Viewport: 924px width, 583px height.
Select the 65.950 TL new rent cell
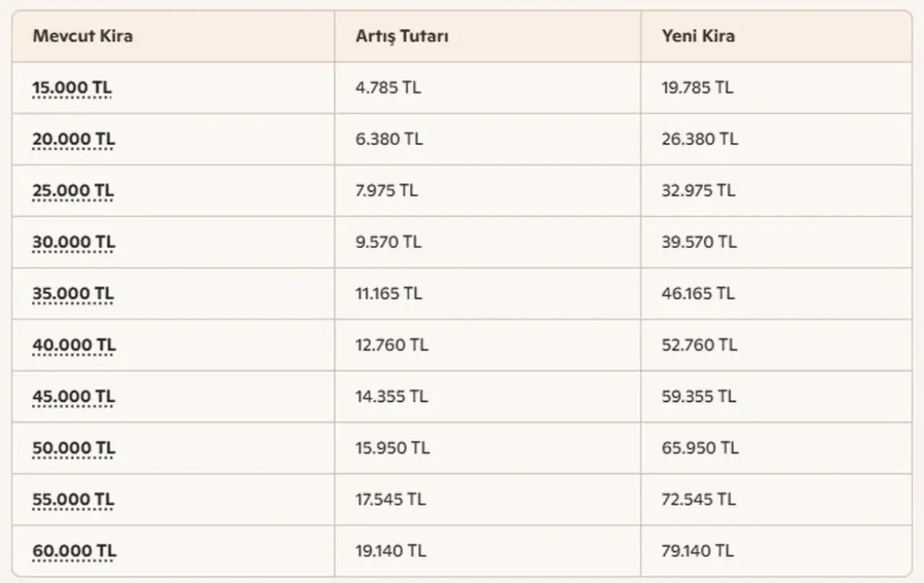point(776,448)
